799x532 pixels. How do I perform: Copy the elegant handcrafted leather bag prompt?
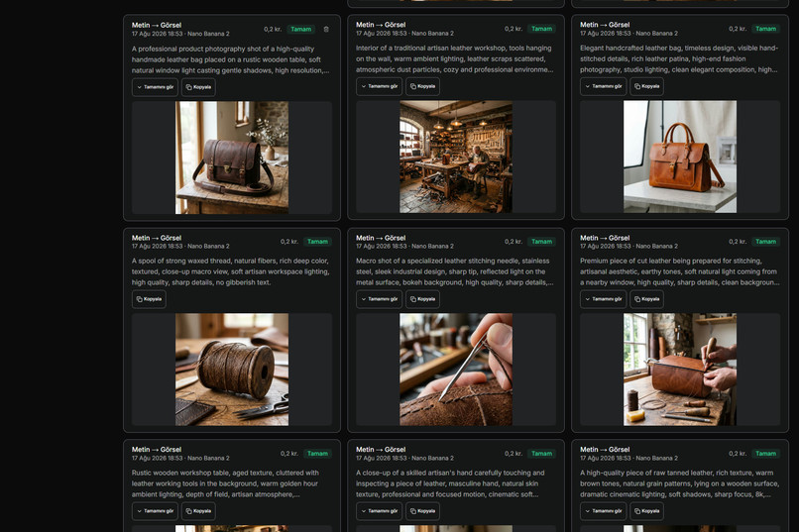(646, 86)
